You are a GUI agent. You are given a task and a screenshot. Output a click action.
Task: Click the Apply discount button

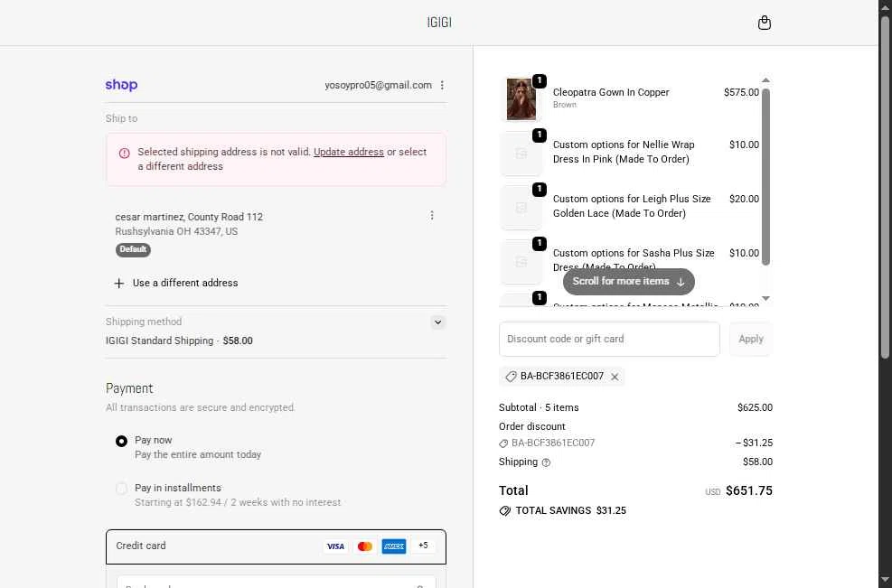tap(750, 339)
